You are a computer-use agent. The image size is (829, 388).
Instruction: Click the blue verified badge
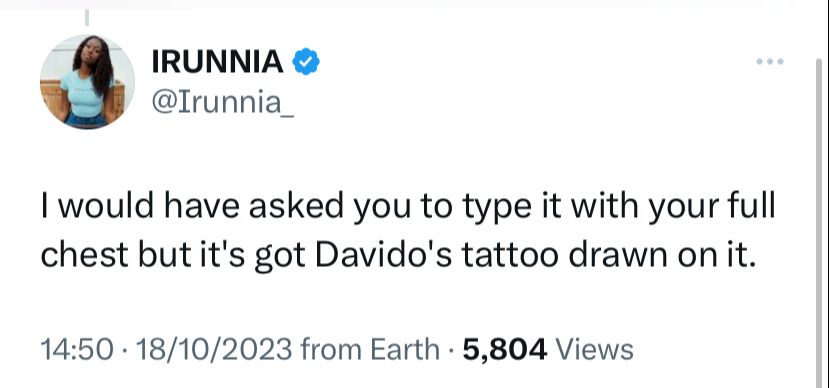[306, 61]
